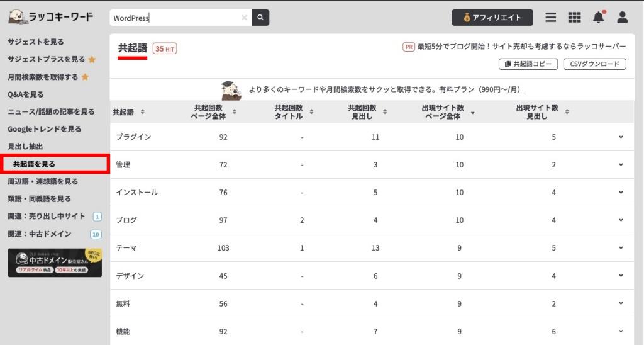Click star icon beside 月間検索数を取得する
The image size is (644, 345).
coord(85,77)
